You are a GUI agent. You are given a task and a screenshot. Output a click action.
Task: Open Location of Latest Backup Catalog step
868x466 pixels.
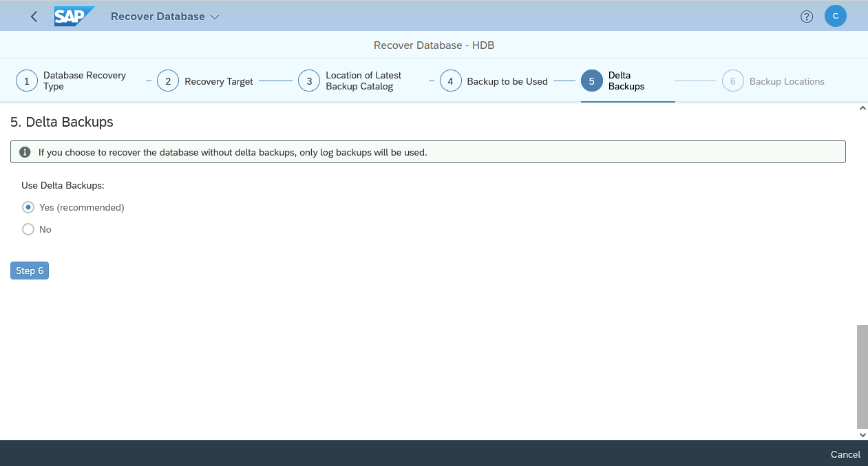[363, 81]
